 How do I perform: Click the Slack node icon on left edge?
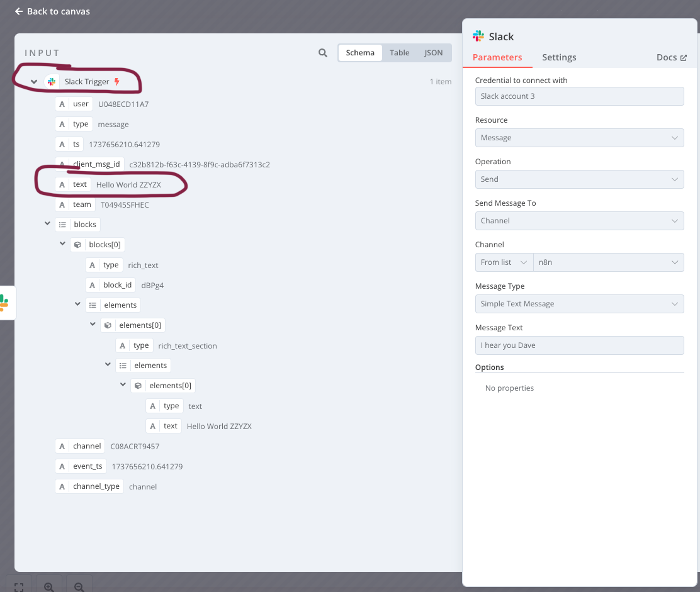(4, 303)
